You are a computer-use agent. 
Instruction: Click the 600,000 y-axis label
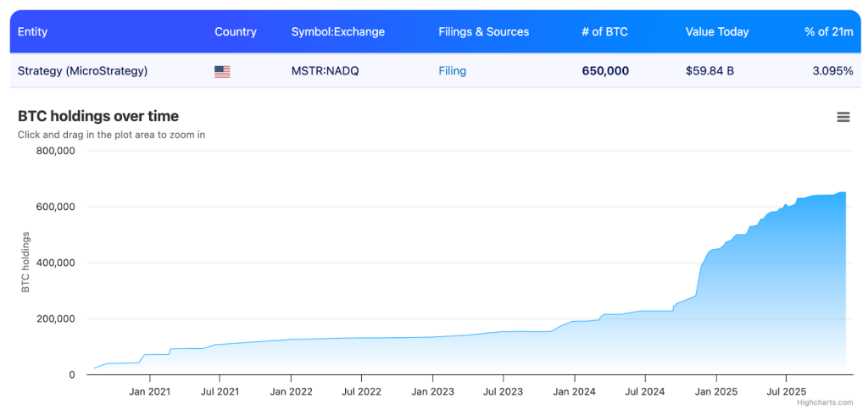click(56, 207)
